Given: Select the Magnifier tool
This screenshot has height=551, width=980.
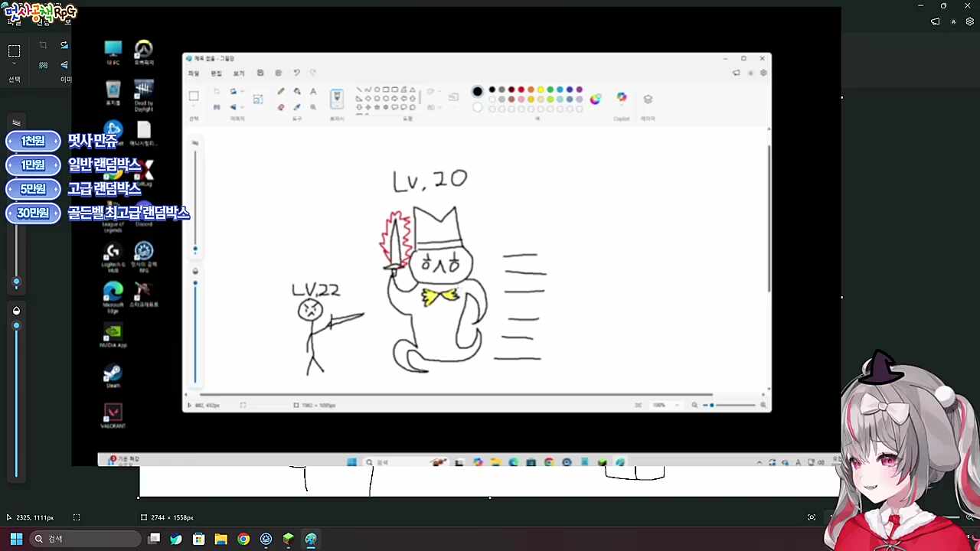Looking at the screenshot, I should [x=312, y=106].
